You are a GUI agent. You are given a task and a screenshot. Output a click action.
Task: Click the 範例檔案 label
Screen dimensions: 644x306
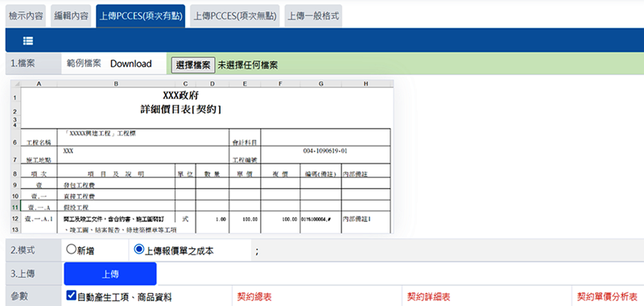tap(84, 64)
